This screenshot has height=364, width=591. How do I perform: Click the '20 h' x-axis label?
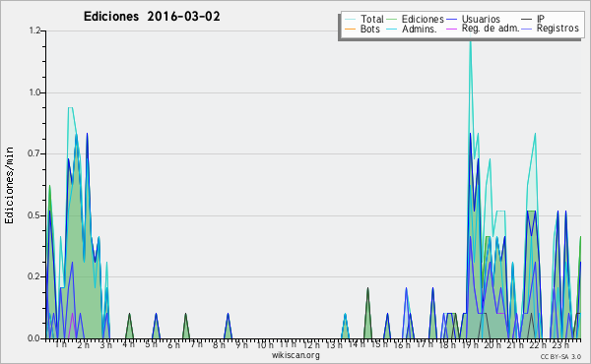[492, 344]
